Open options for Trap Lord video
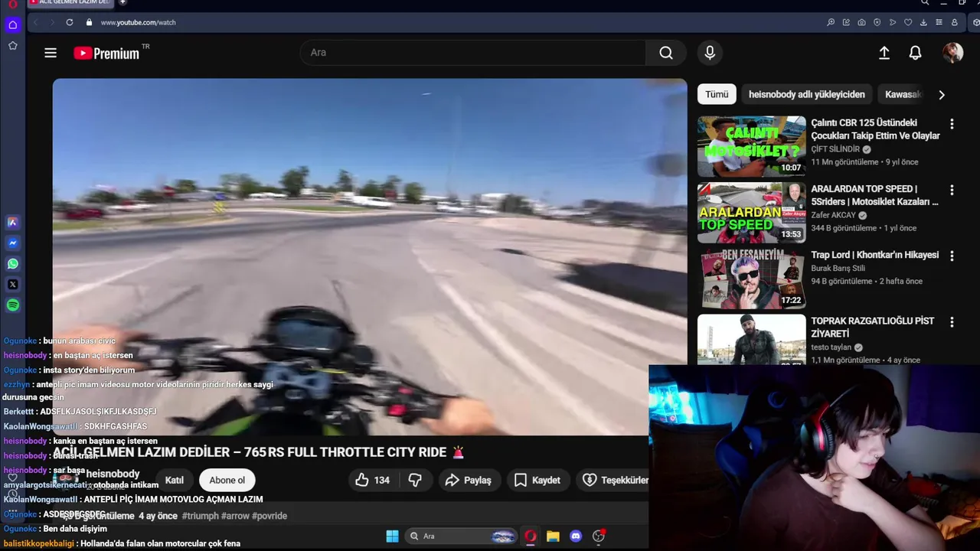The width and height of the screenshot is (980, 551). click(x=952, y=256)
